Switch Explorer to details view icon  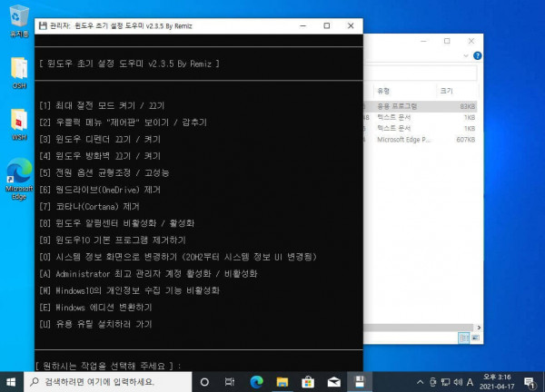(463, 338)
